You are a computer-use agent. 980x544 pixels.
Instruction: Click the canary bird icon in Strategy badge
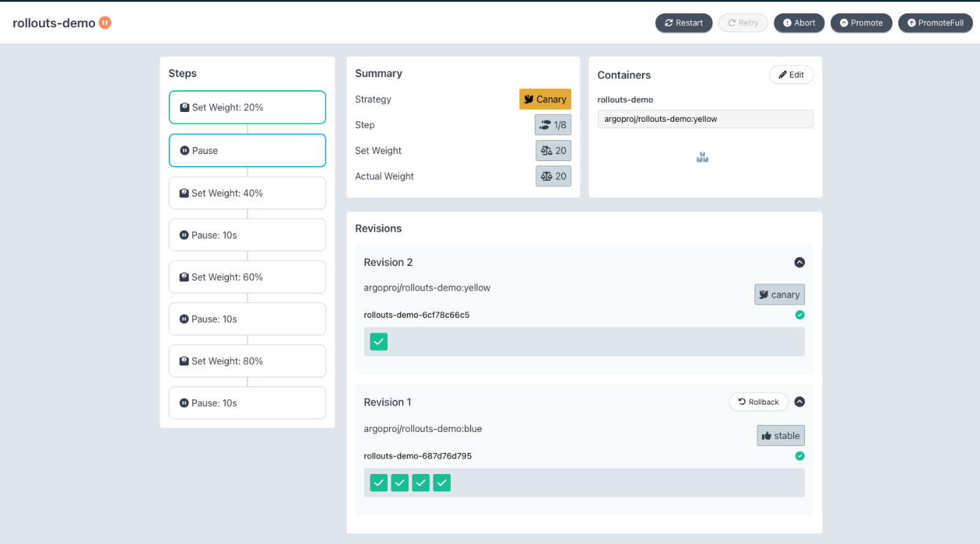pos(529,99)
